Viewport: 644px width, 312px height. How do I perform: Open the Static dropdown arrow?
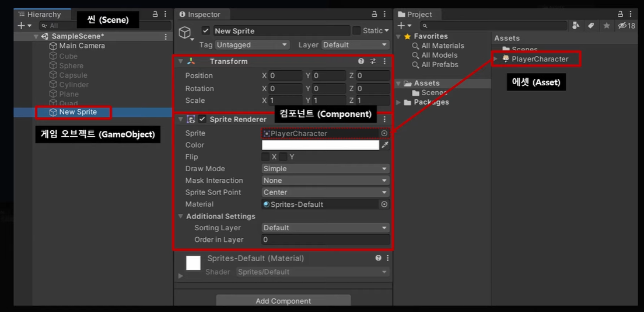[x=387, y=31]
